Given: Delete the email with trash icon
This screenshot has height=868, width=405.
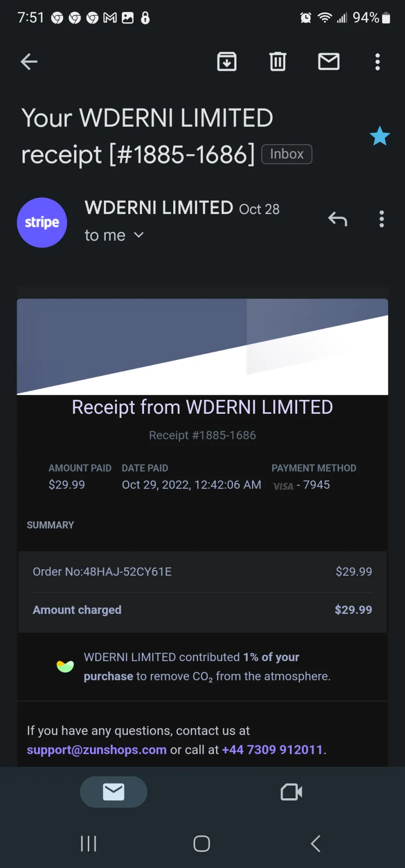Looking at the screenshot, I should pos(278,62).
